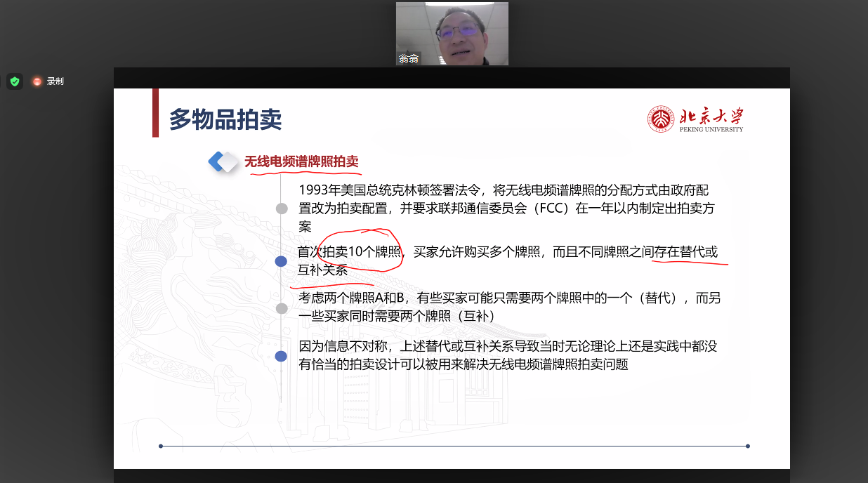Click the slide title 多物品拍卖
The image size is (868, 483).
click(225, 119)
